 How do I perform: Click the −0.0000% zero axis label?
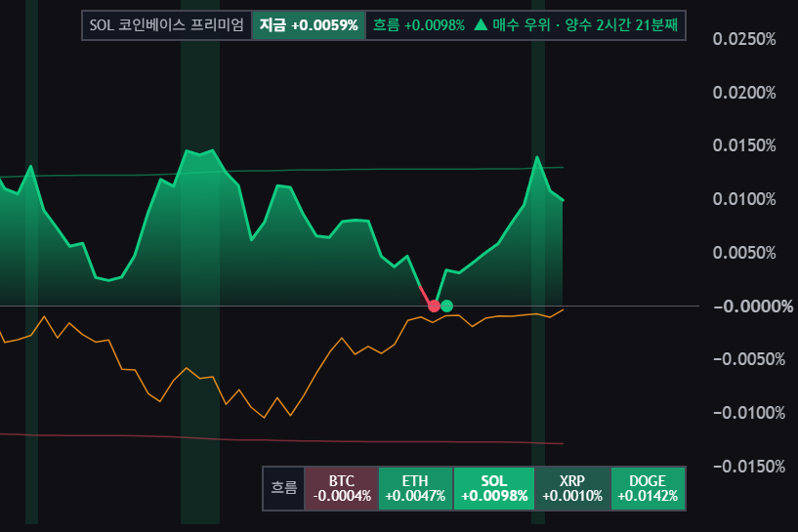tap(753, 307)
